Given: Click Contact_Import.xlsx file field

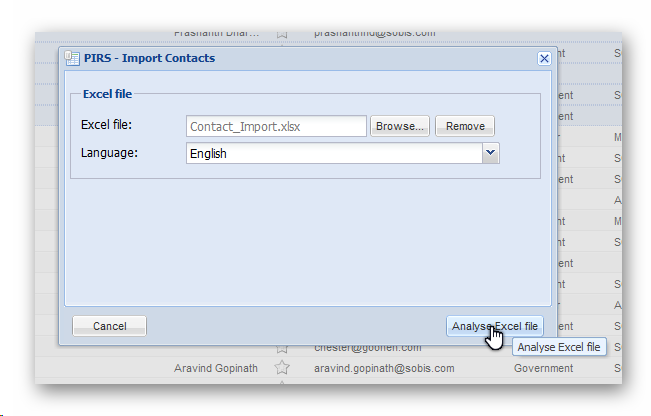Looking at the screenshot, I should pos(276,126).
